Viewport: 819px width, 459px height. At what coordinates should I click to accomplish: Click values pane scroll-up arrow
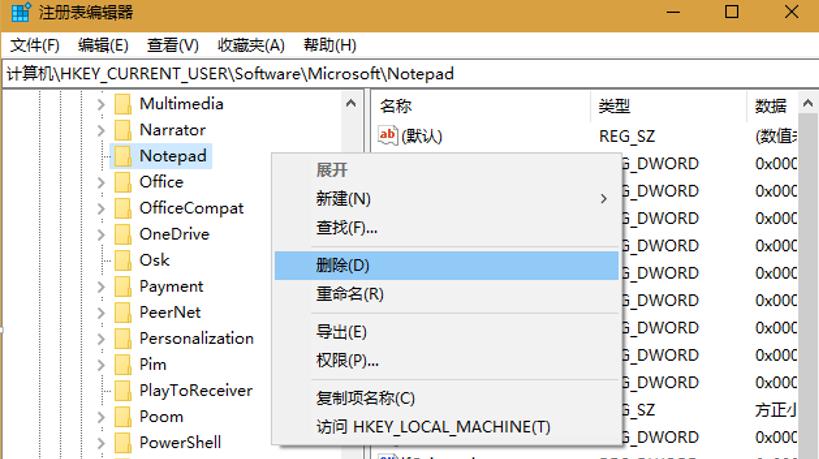tap(808, 103)
